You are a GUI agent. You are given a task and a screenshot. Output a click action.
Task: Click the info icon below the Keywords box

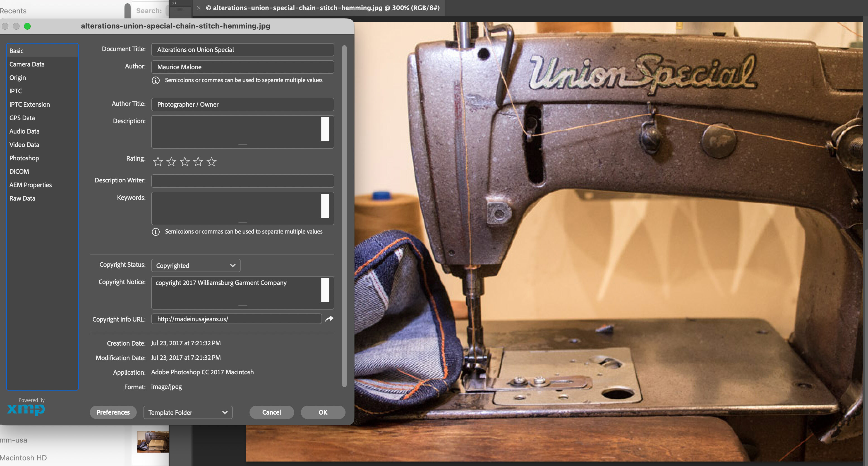[x=156, y=232]
